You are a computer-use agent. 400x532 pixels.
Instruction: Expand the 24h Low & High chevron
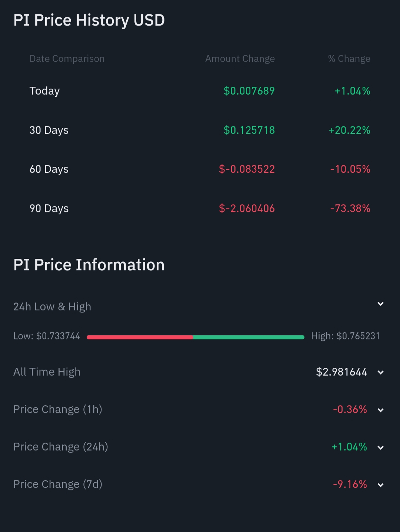click(x=380, y=304)
